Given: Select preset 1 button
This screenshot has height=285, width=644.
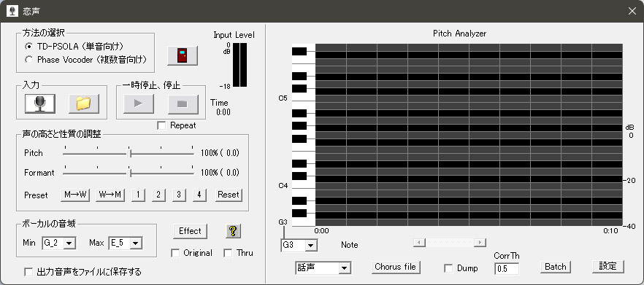Looking at the screenshot, I should 139,195.
